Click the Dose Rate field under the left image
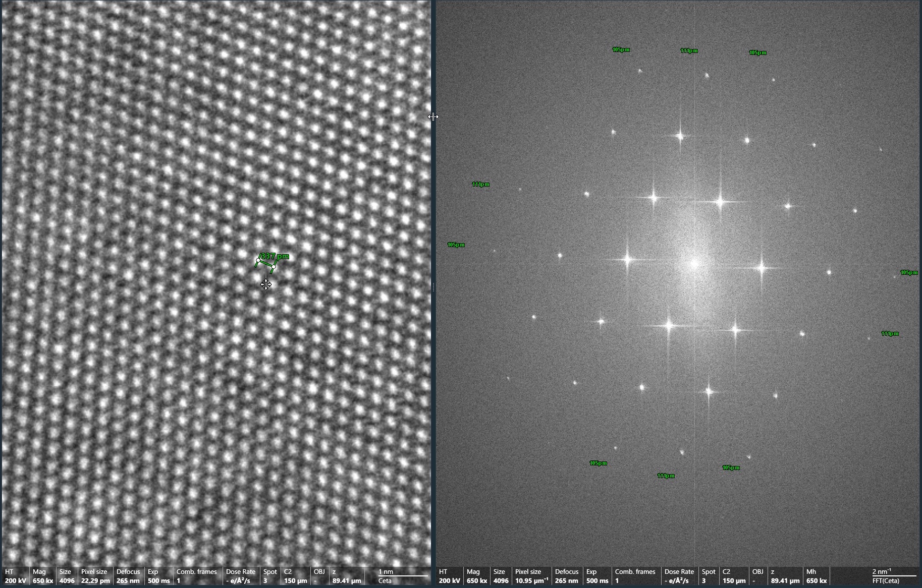The image size is (922, 588). tap(240, 576)
